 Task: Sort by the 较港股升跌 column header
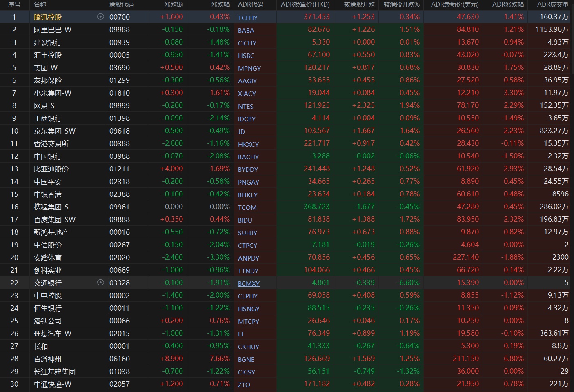[359, 4]
